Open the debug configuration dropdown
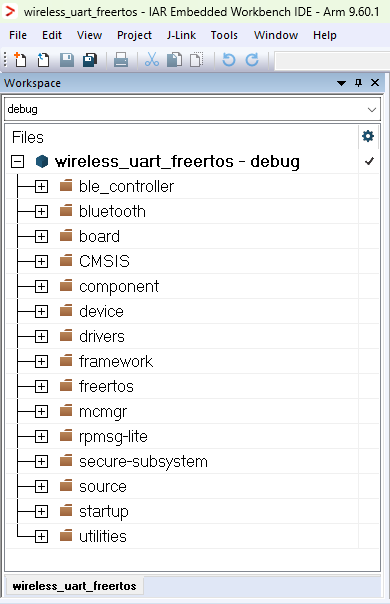 coord(192,109)
